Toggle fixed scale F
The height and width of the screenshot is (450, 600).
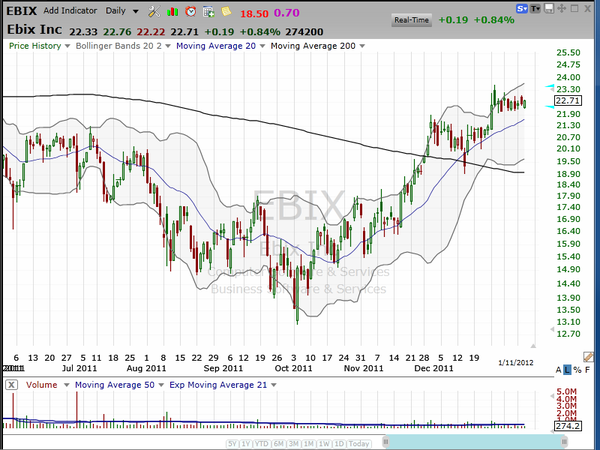(x=587, y=370)
